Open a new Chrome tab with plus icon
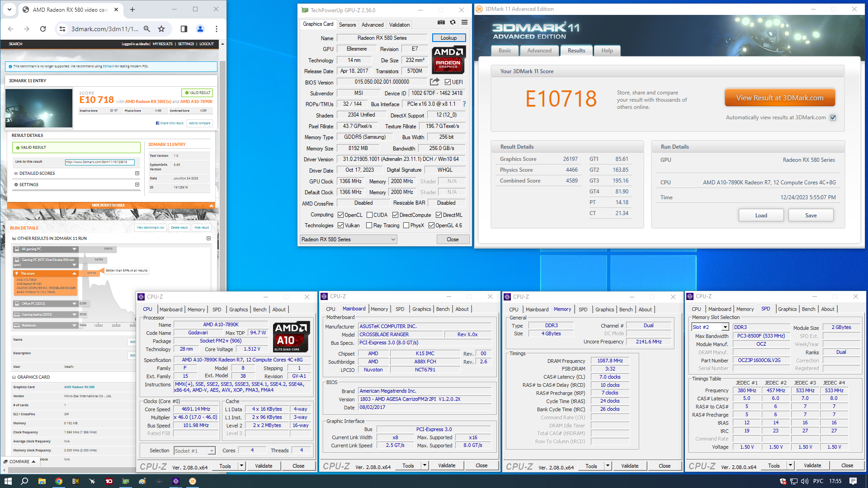This screenshot has width=868, height=488. (x=132, y=9)
